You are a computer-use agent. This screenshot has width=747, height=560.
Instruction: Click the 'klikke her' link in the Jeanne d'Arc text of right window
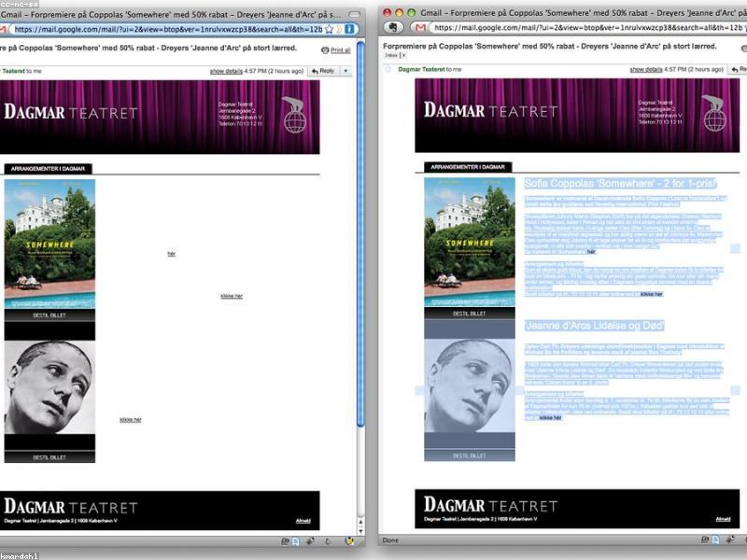(550, 417)
